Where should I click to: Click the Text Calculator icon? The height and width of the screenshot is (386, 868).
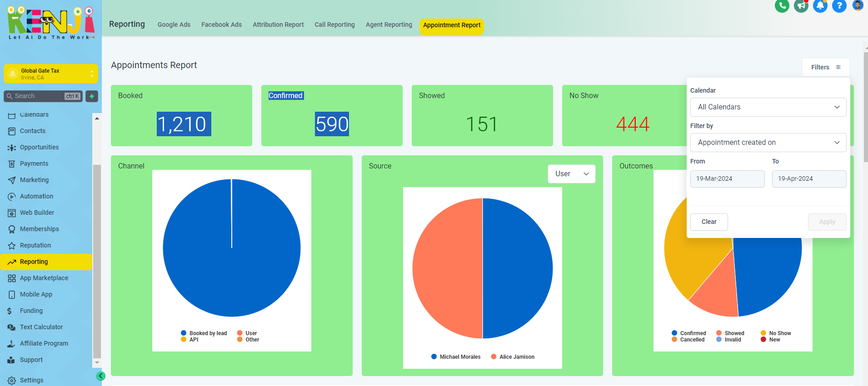click(12, 327)
